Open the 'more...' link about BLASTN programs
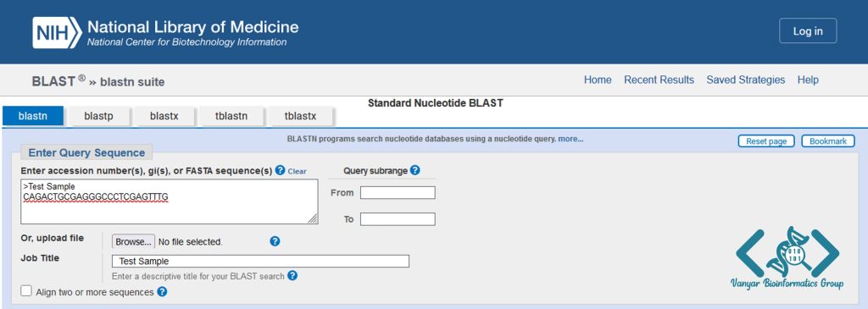Image resolution: width=868 pixels, height=309 pixels. (x=570, y=140)
